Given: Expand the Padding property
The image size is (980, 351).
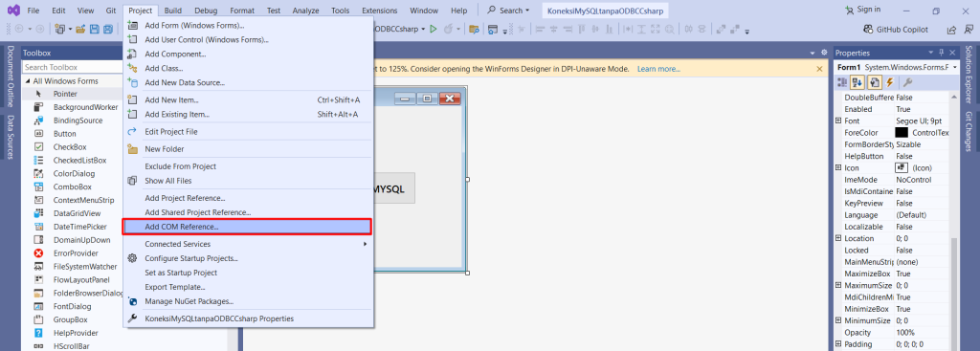Looking at the screenshot, I should 838,344.
